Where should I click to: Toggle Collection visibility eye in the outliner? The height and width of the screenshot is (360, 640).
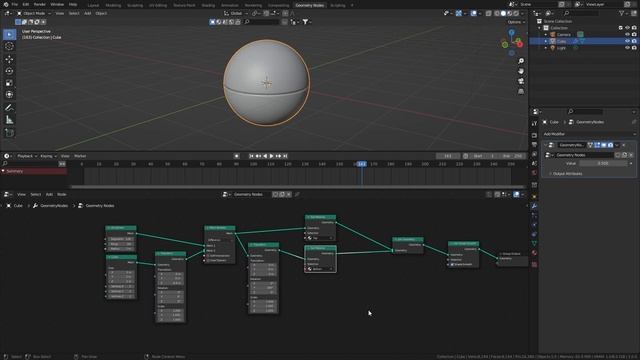point(627,28)
